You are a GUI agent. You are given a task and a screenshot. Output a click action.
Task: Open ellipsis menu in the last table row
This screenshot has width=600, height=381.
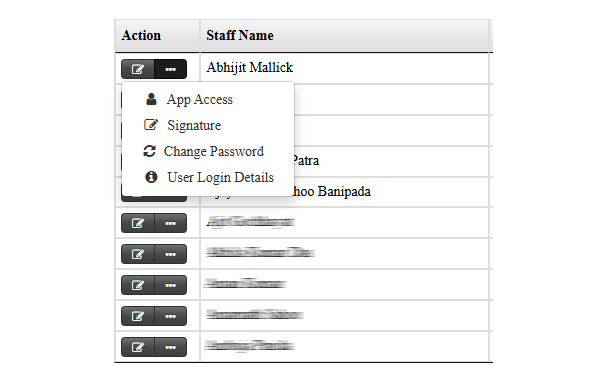[x=171, y=347]
